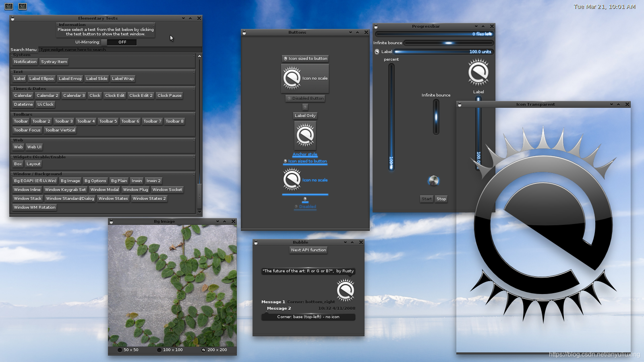Click the Anchor style link
644x362 pixels.
pyautogui.click(x=305, y=154)
